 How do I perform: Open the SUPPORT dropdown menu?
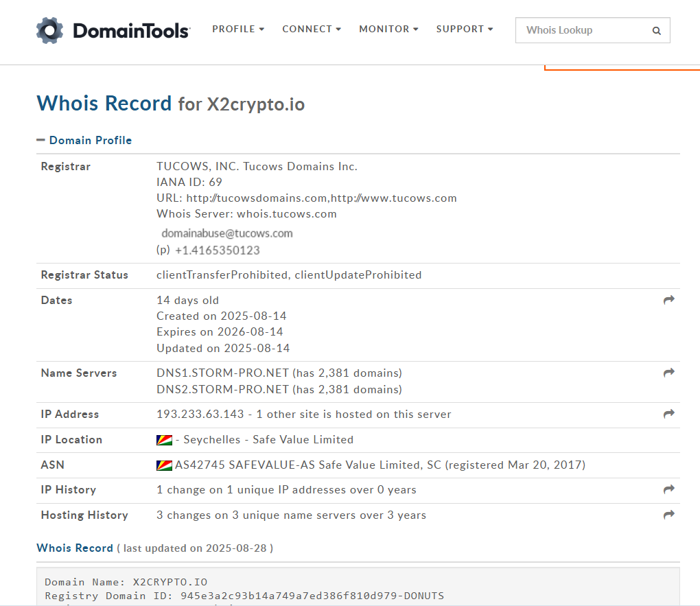click(x=465, y=29)
